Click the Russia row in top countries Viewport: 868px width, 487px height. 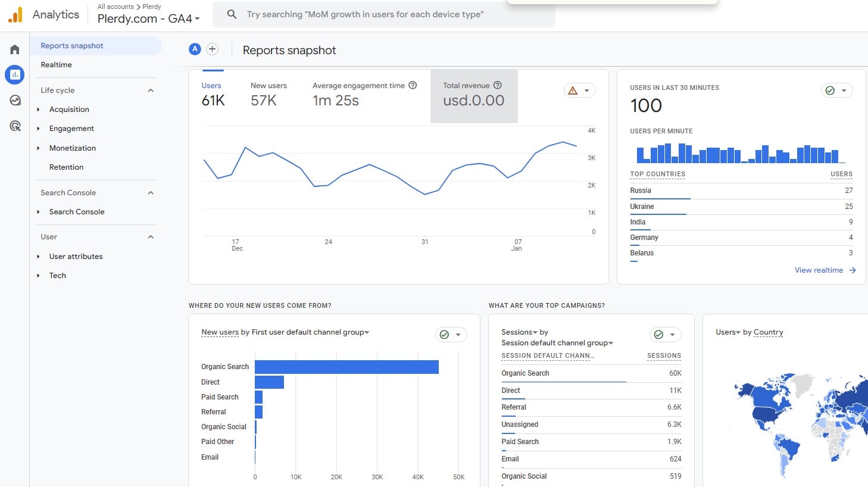[741, 191]
